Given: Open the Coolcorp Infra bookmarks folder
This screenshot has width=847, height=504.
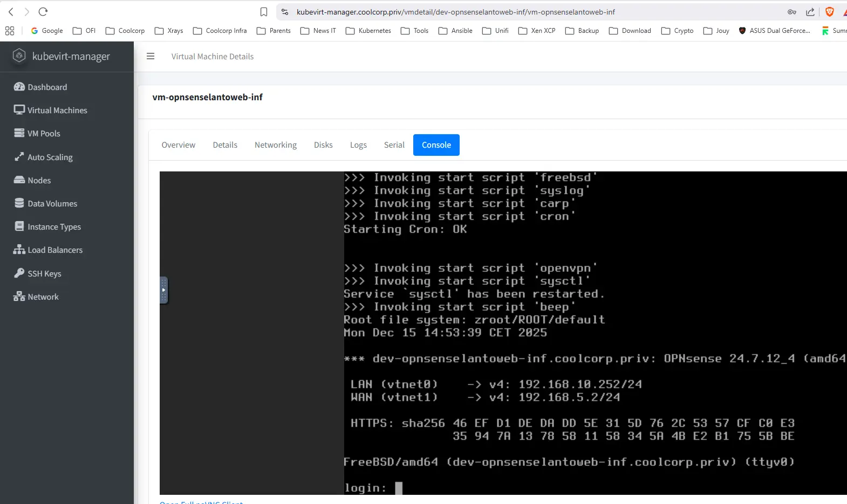Looking at the screenshot, I should (x=220, y=31).
